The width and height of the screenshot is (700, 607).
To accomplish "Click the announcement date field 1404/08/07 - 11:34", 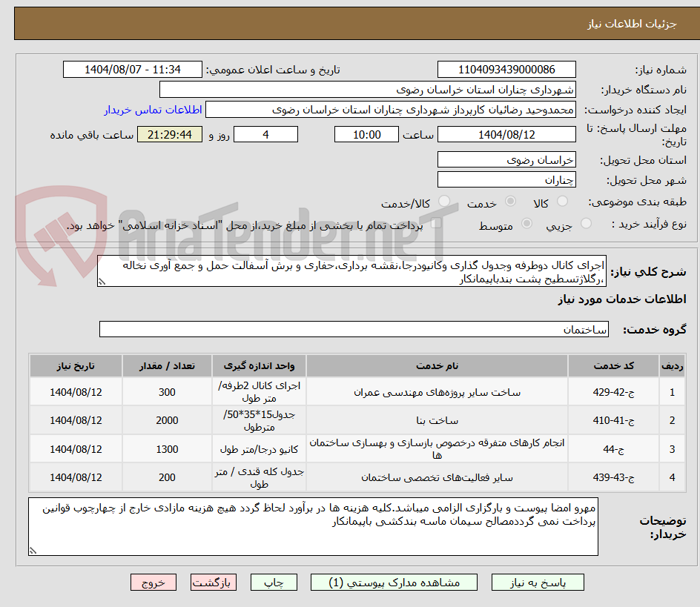I will pyautogui.click(x=133, y=70).
